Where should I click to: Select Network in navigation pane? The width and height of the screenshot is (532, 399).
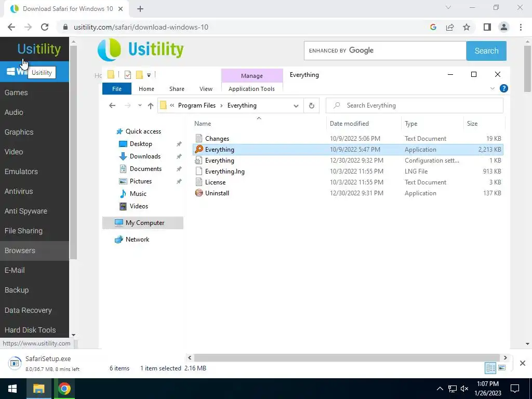(137, 240)
